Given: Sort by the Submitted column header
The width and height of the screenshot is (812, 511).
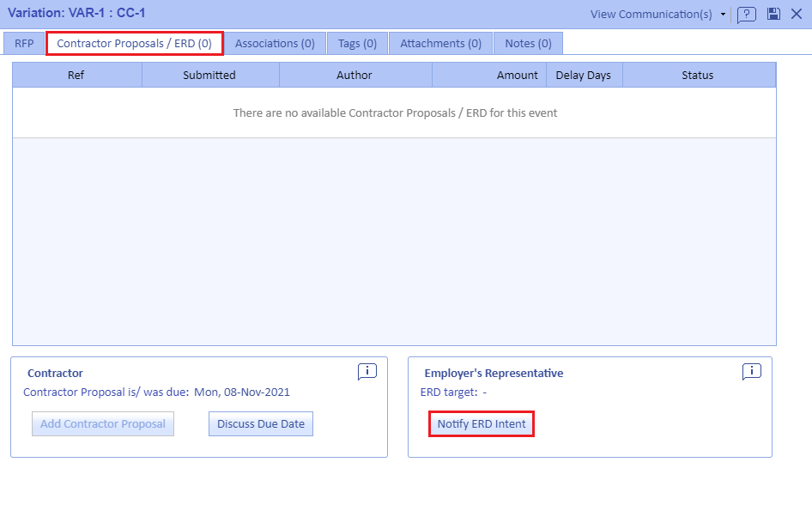Looking at the screenshot, I should pyautogui.click(x=209, y=76).
